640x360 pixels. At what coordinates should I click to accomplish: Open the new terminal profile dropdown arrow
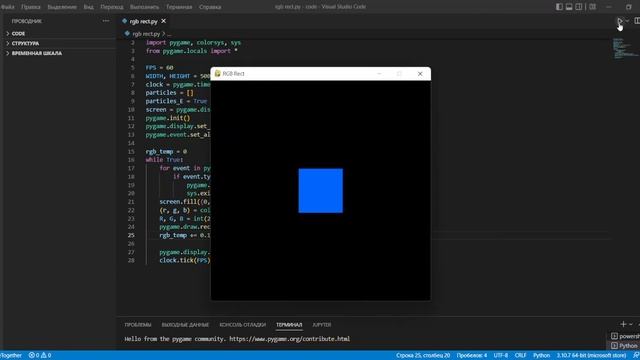(631, 324)
